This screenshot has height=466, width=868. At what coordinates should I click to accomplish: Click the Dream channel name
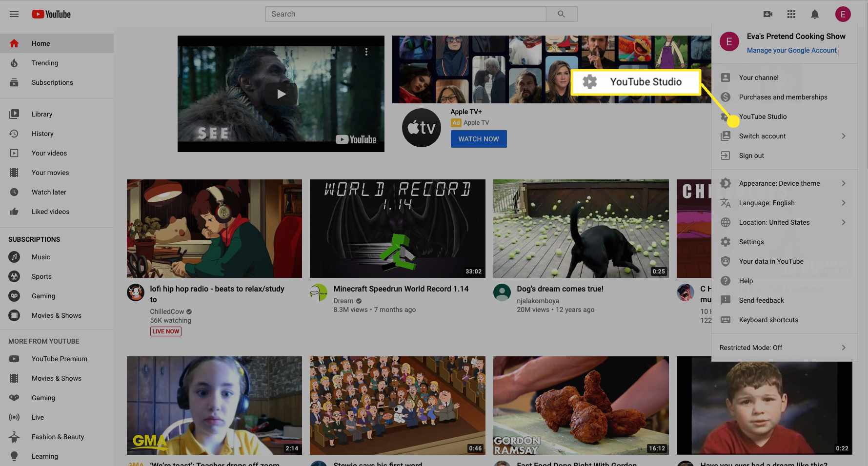[x=343, y=301]
